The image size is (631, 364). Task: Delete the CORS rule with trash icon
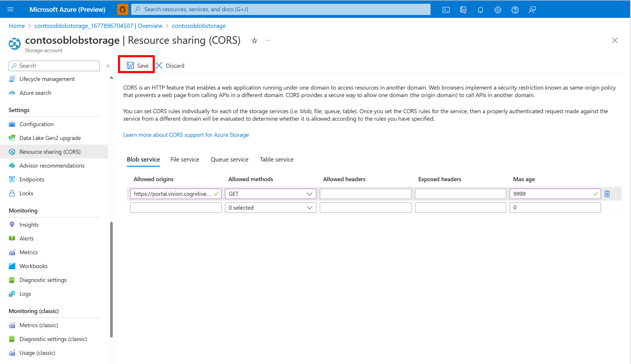(x=607, y=194)
